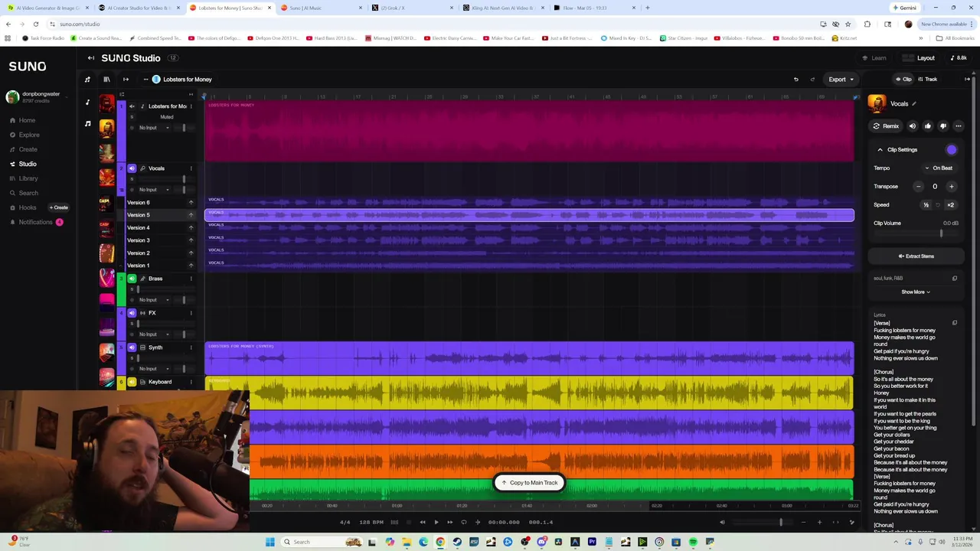The height and width of the screenshot is (551, 980).
Task: Play the project from transport bar
Action: 436,522
